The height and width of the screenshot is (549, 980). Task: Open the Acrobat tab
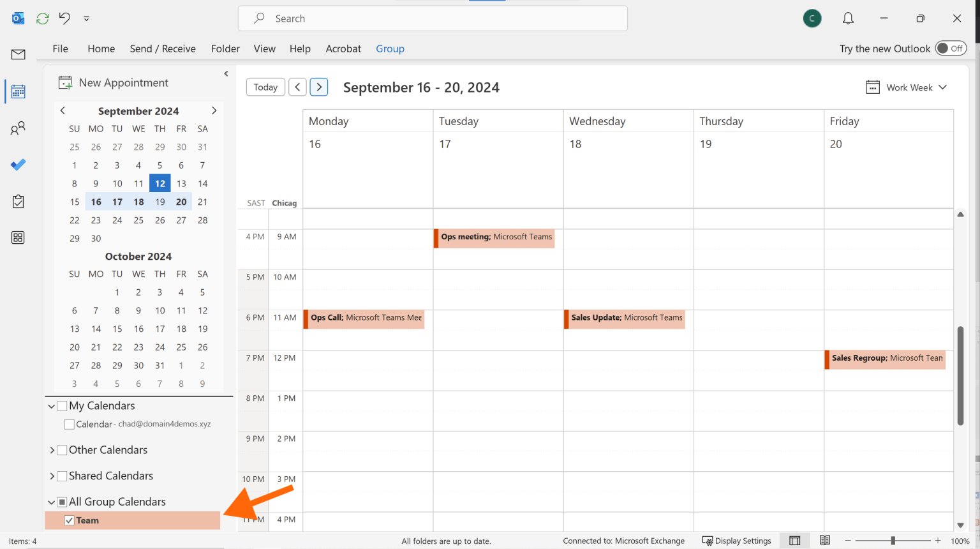343,49
